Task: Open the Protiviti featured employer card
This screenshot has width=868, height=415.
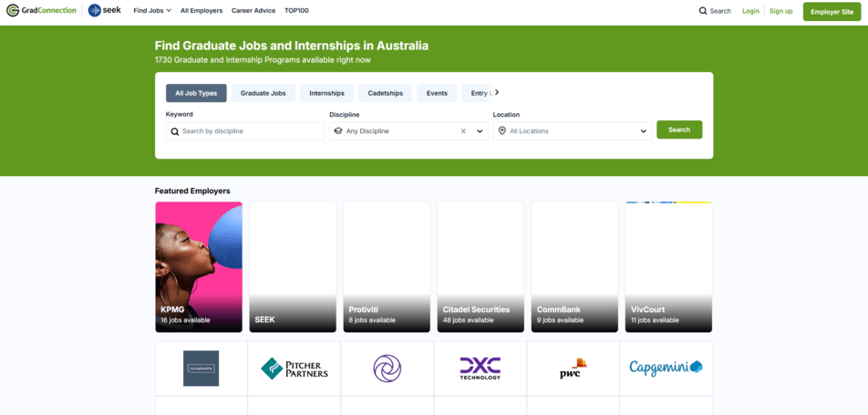Action: click(x=387, y=266)
